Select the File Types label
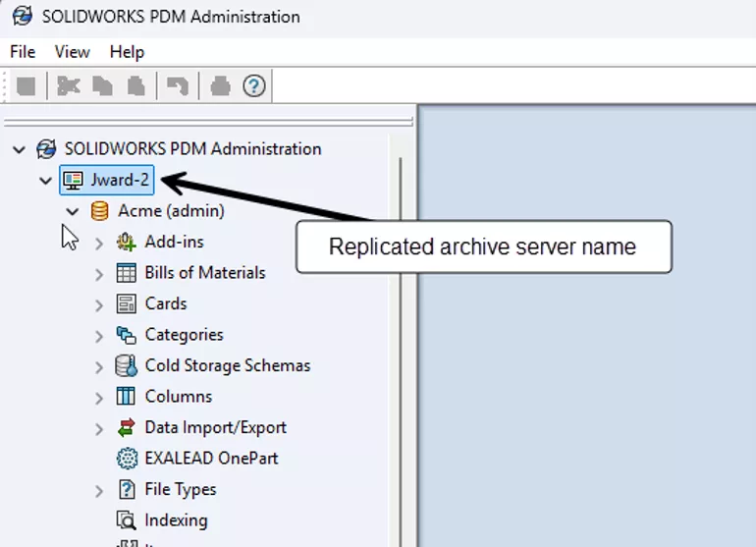 (181, 490)
